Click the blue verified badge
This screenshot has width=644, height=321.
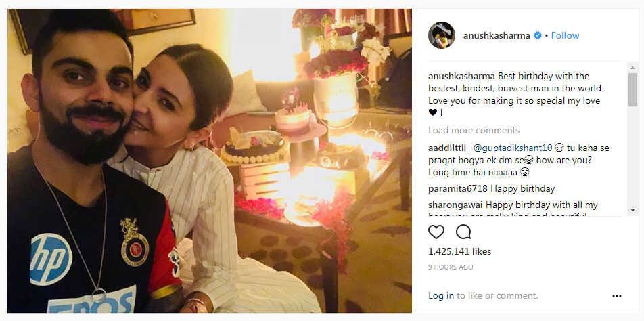click(x=537, y=36)
